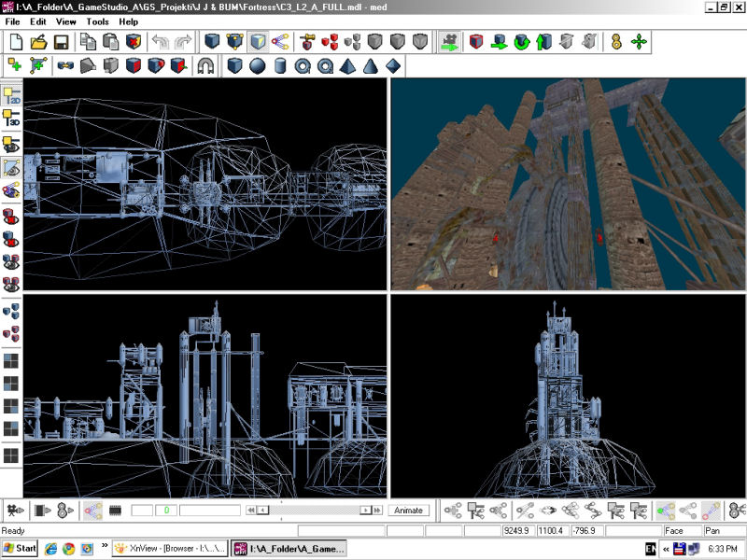This screenshot has height=560, width=747.
Task: Open a model with the folder icon
Action: coord(38,42)
